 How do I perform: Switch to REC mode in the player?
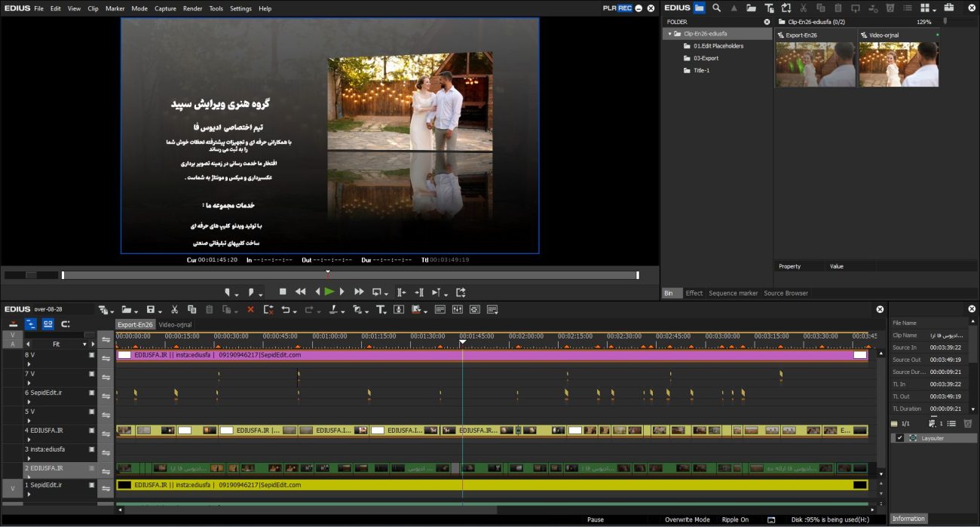(x=625, y=8)
